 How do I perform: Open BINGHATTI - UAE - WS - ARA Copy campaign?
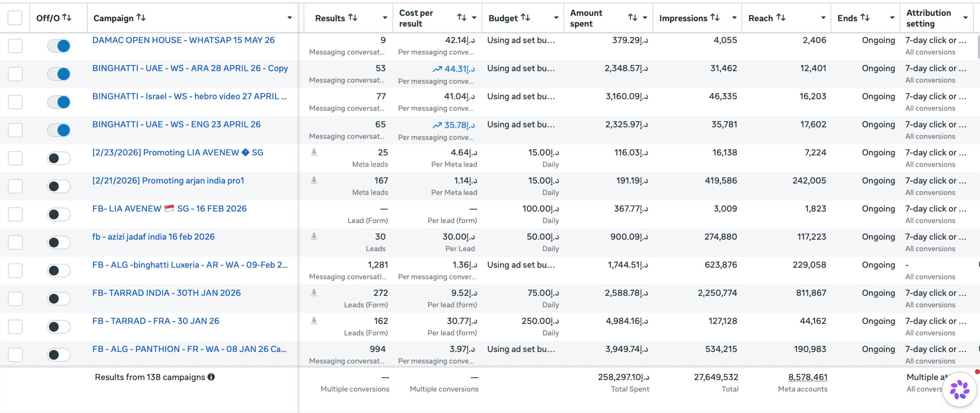190,68
